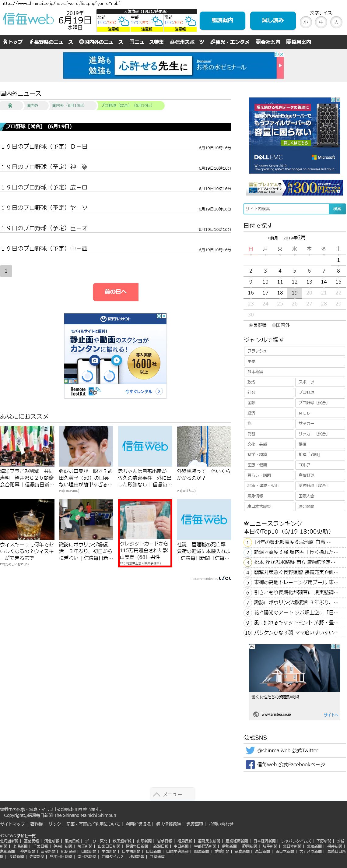The width and height of the screenshot is (347, 868).
Task: Expand the メニュー chevron at page bottom
Action: [x=172, y=794]
